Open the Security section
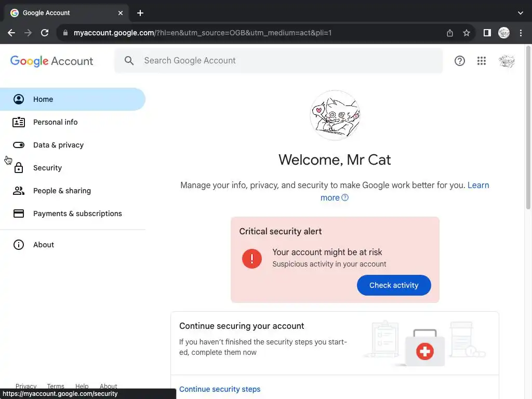The width and height of the screenshot is (532, 399). [x=73, y=168]
